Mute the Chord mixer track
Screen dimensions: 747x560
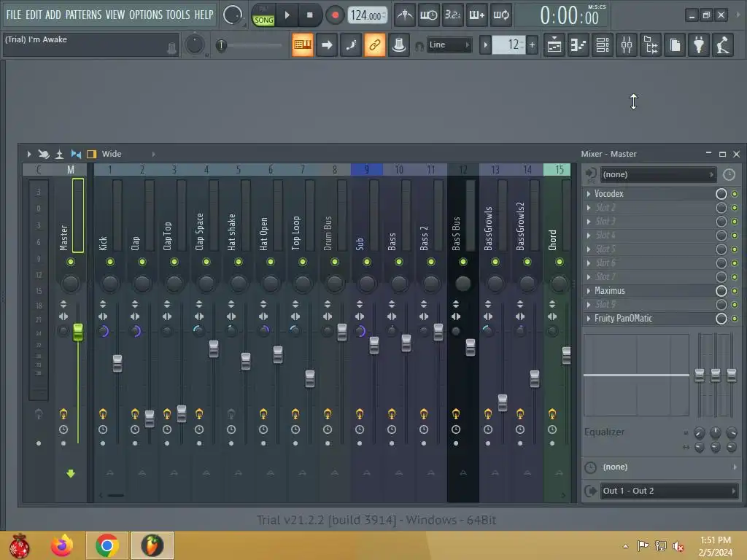click(x=560, y=262)
